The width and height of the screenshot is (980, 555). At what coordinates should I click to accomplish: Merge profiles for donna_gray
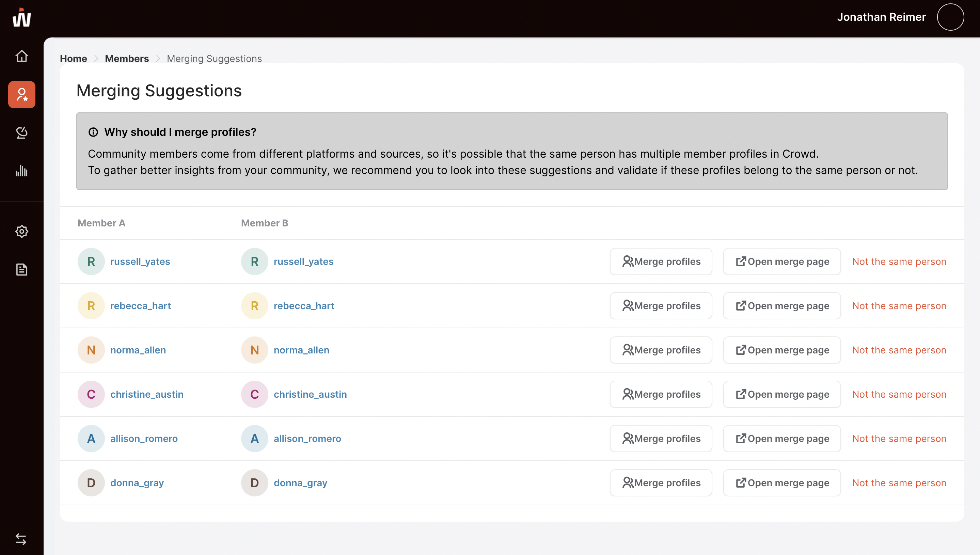coord(661,482)
